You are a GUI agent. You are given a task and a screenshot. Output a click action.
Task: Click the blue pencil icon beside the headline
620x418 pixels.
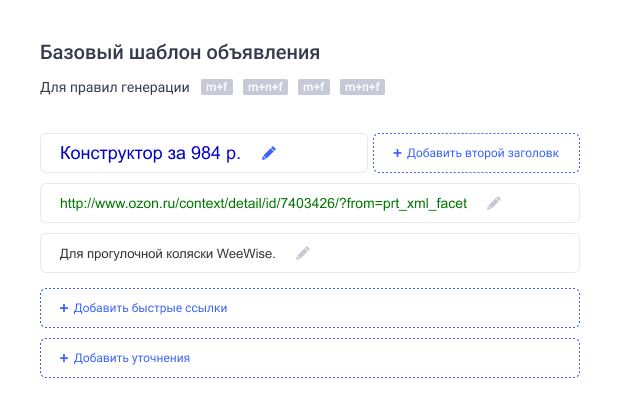click(268, 153)
